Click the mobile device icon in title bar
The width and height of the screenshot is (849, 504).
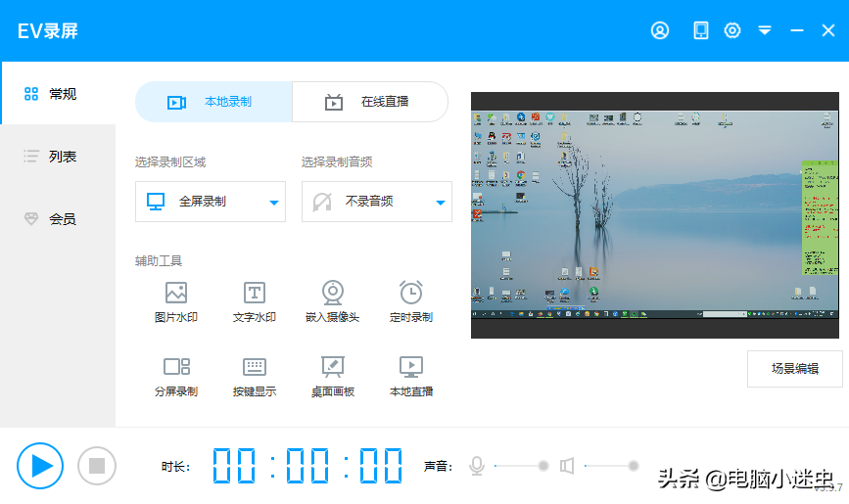click(x=700, y=30)
